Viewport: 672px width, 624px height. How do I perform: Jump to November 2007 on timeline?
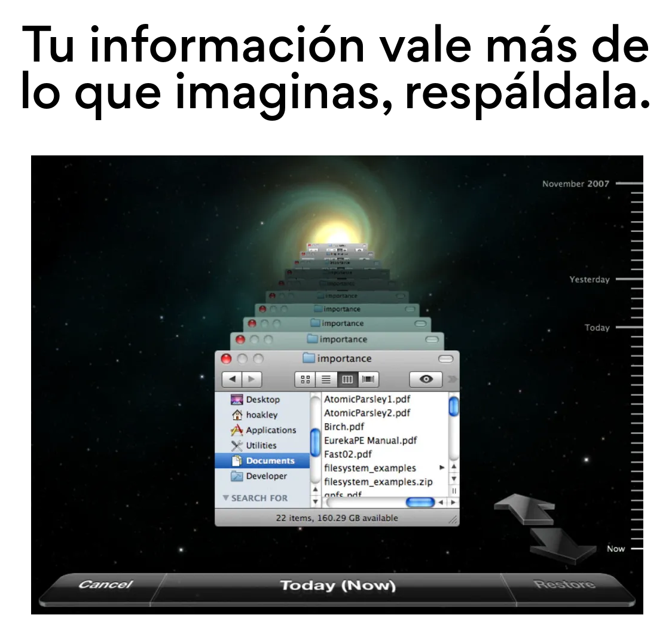pyautogui.click(x=576, y=183)
